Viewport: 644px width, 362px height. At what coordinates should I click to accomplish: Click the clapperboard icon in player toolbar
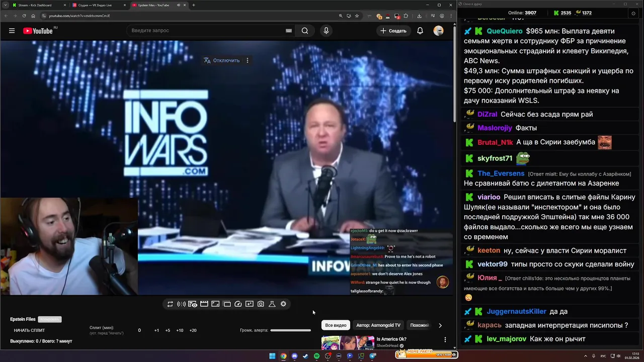tap(204, 304)
